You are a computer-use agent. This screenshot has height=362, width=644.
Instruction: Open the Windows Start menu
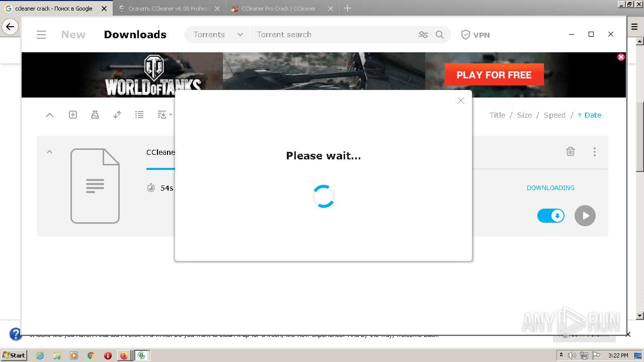[14, 355]
